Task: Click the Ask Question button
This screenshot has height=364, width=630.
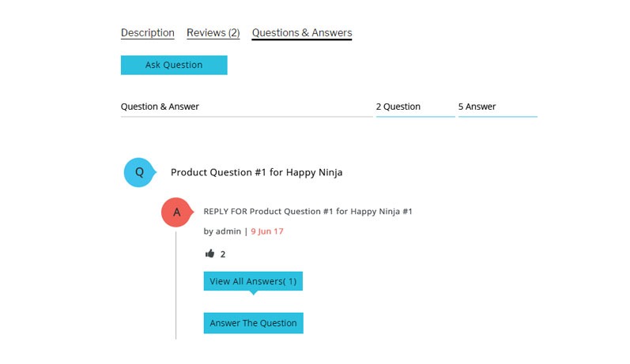Action: click(x=174, y=65)
